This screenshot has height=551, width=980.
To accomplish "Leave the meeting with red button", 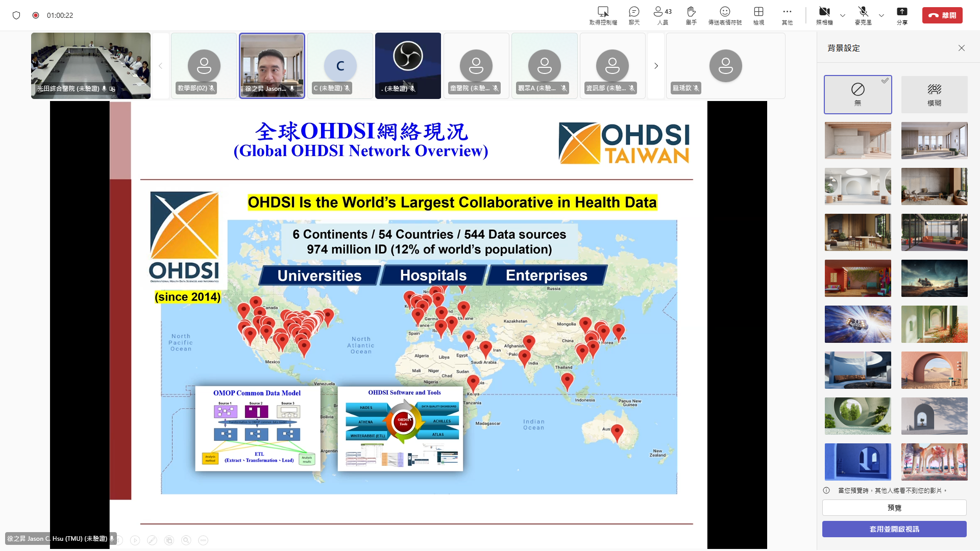I will click(942, 15).
